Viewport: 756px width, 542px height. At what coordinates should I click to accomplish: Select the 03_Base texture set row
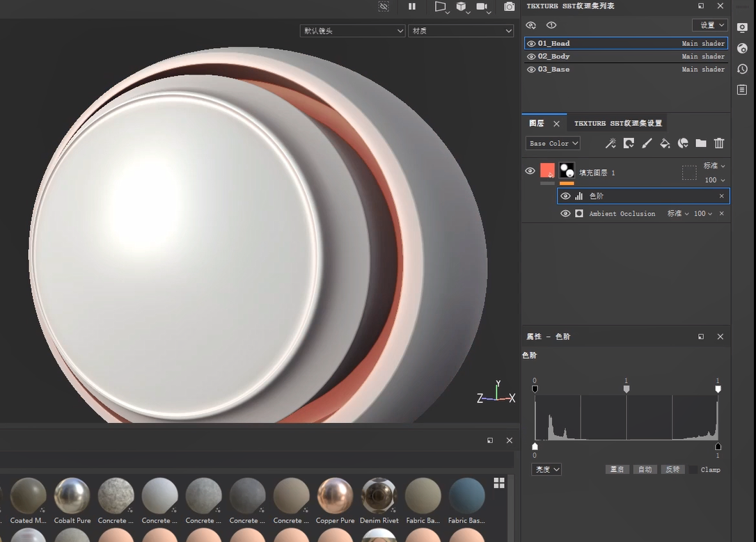pyautogui.click(x=626, y=70)
